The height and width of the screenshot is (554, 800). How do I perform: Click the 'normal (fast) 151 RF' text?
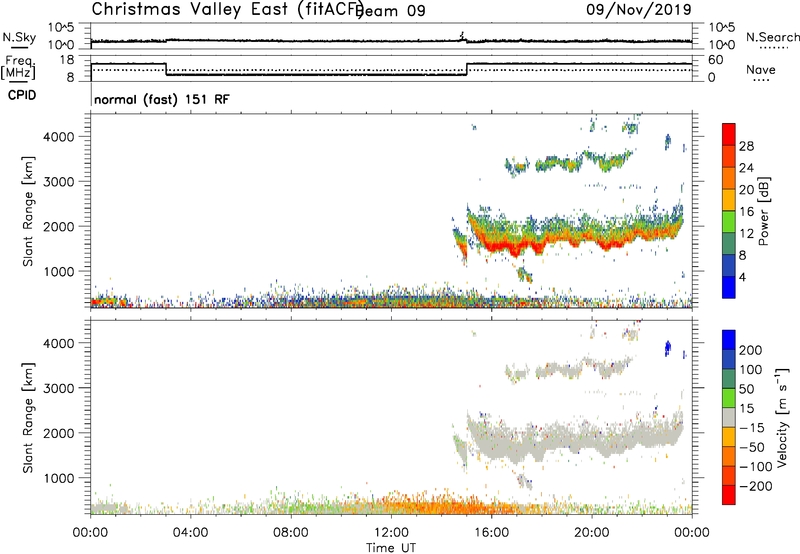point(162,99)
